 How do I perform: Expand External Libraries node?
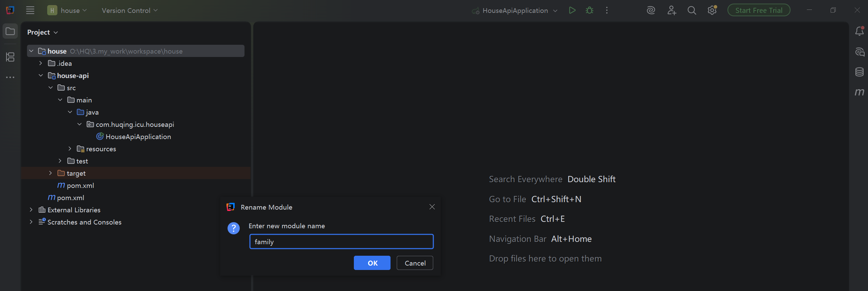tap(31, 210)
